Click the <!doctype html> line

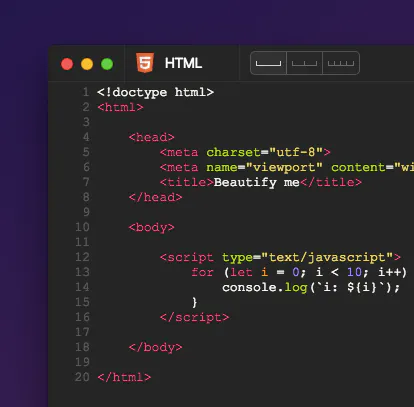coord(155,92)
